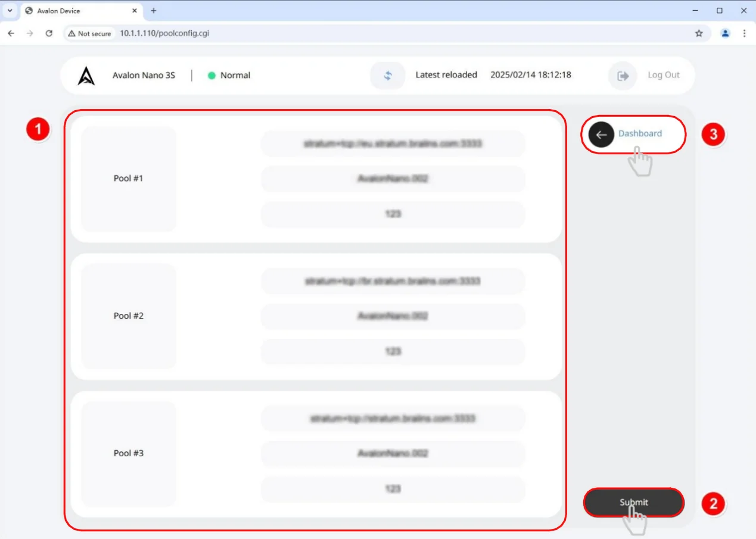The height and width of the screenshot is (539, 756).
Task: Click the Dashboard back arrow icon
Action: [x=601, y=135]
